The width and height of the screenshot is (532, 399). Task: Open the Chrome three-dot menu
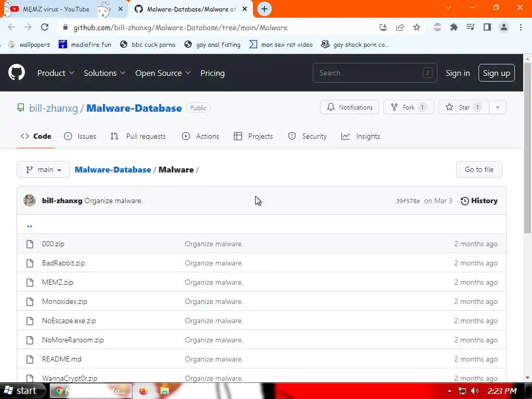point(521,28)
